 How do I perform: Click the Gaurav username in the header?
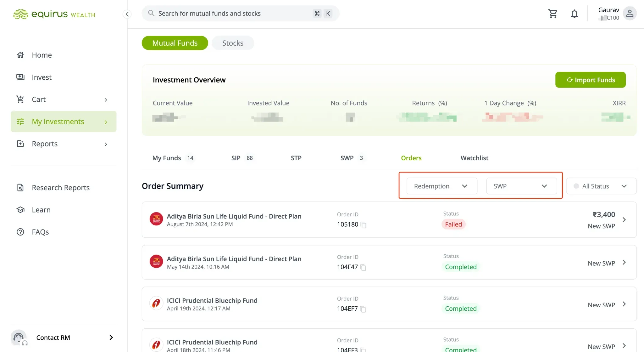point(609,10)
